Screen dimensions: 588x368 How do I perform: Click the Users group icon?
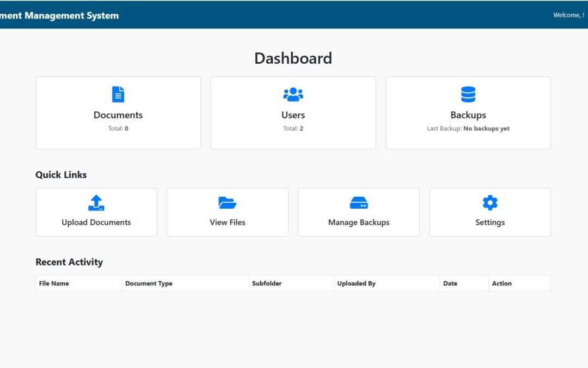pyautogui.click(x=293, y=93)
